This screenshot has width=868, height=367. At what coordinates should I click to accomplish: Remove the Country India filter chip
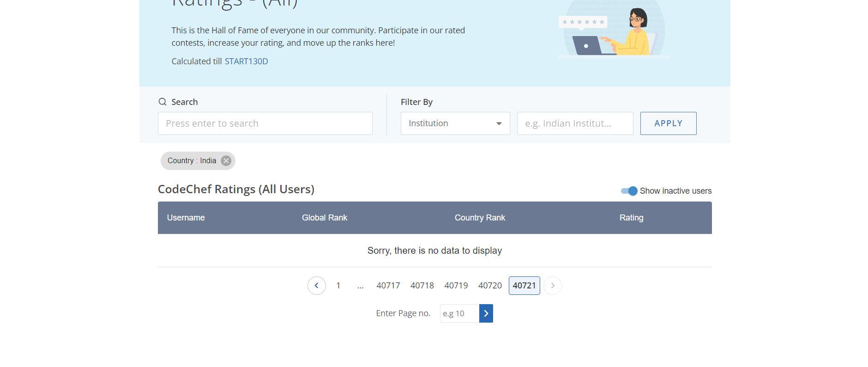[x=226, y=161]
